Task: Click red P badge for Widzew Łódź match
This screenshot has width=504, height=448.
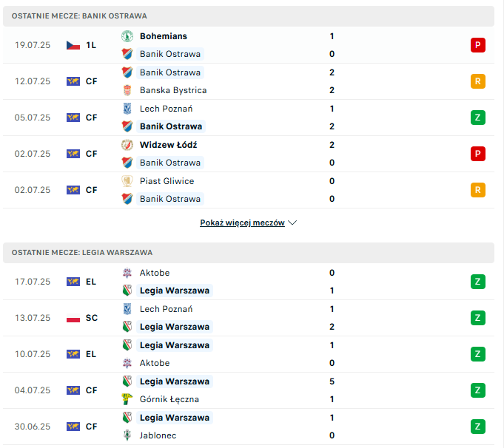Action: (477, 154)
